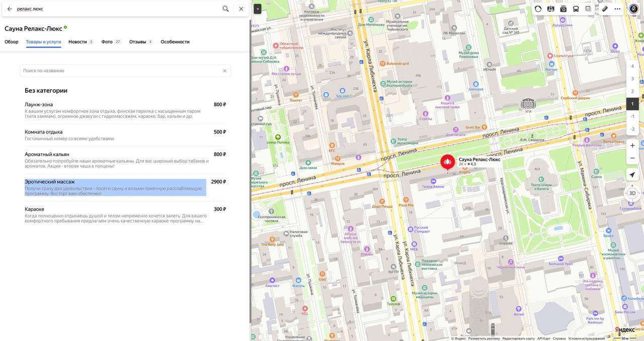
Task: Open the photos camera icon on map toolbar
Action: (x=563, y=9)
